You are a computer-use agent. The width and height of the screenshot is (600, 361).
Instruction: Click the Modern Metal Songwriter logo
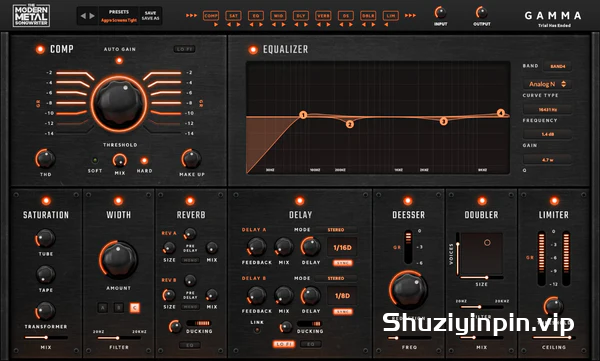tap(31, 15)
